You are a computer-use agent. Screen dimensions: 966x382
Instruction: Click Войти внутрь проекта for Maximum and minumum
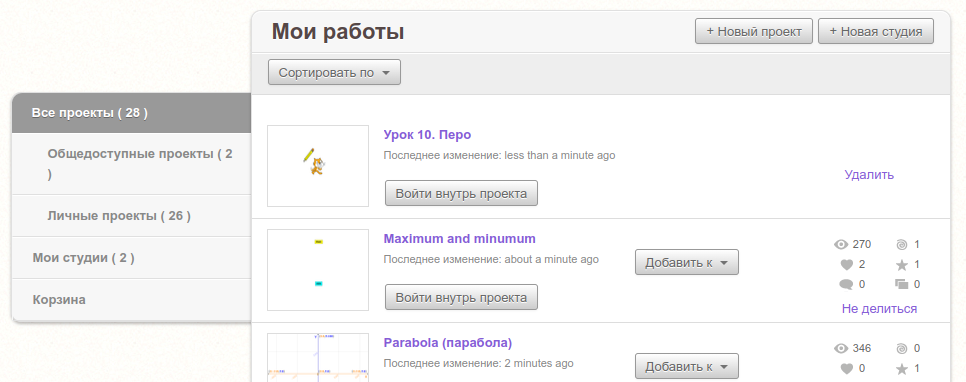[x=461, y=298]
